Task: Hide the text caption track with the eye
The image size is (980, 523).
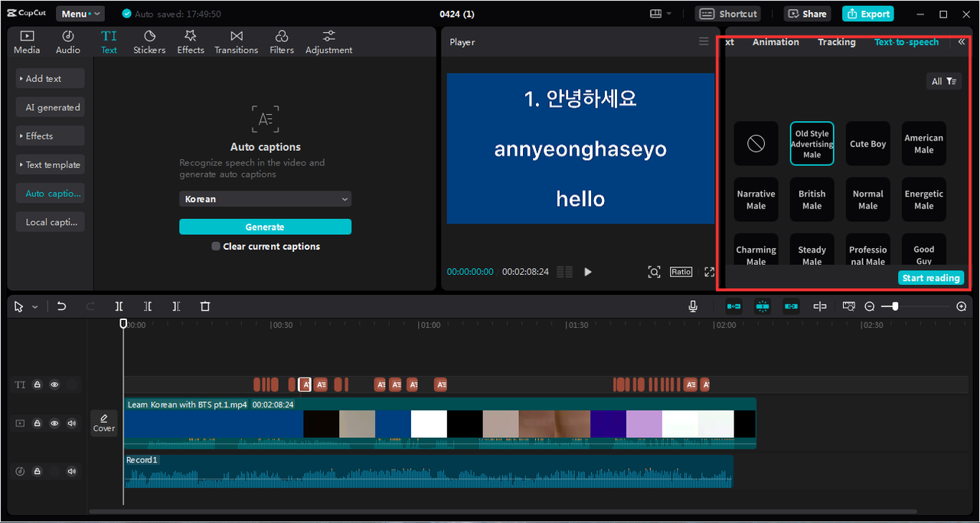Action: (54, 384)
